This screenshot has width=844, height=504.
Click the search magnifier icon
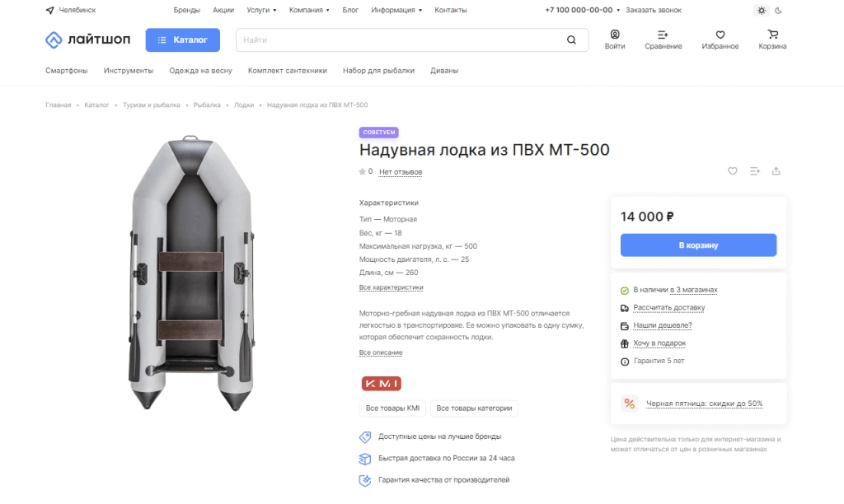click(571, 40)
